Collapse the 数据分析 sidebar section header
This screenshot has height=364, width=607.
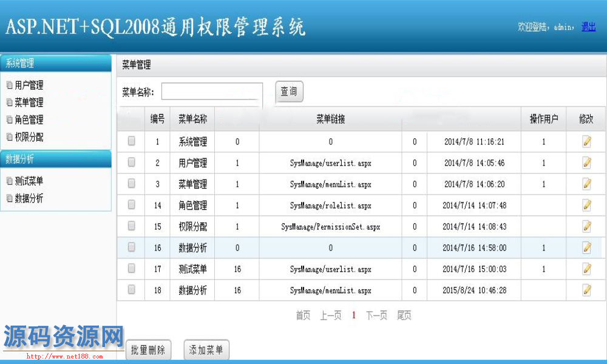(x=56, y=159)
